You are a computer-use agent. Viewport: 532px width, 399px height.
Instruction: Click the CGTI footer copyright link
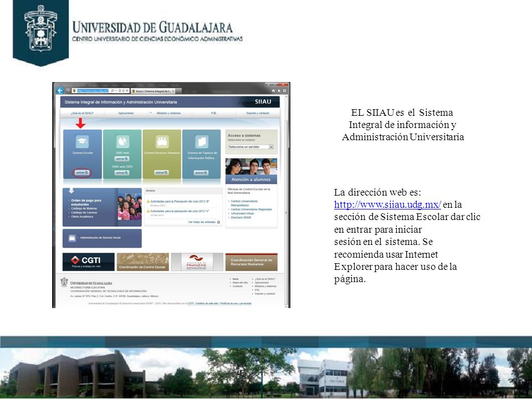pyautogui.click(x=191, y=303)
